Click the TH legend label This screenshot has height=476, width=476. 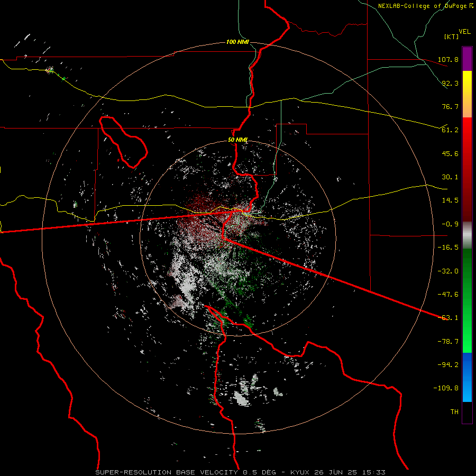(454, 412)
